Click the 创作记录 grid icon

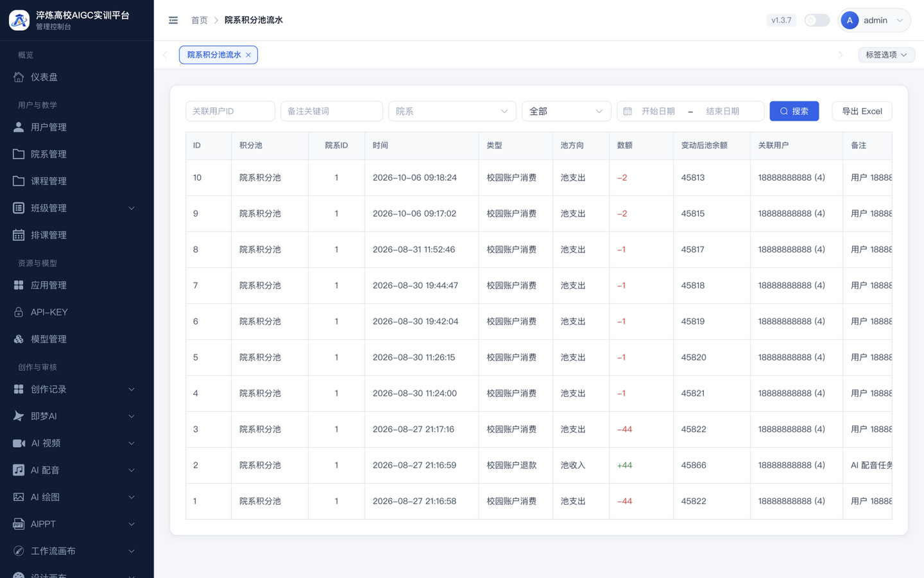click(x=19, y=389)
